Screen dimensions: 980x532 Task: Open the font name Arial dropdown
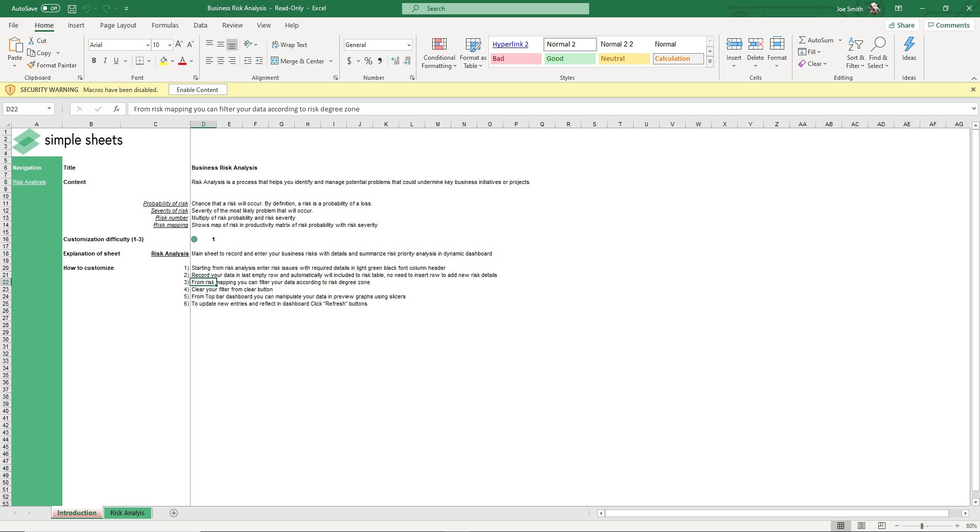148,45
